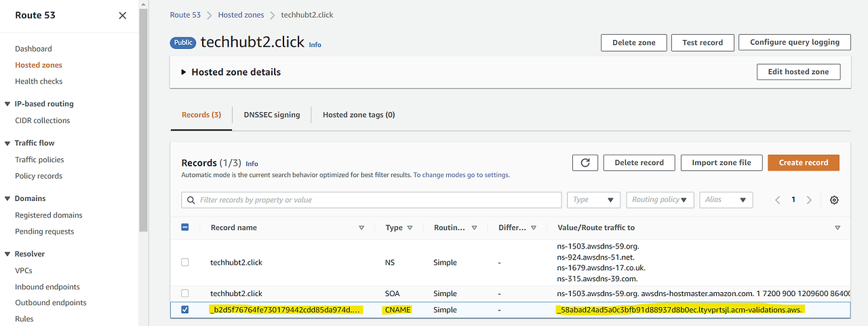Screen dimensions: 868x326
Task: Open CIDR collections in sidebar
Action: tap(43, 121)
